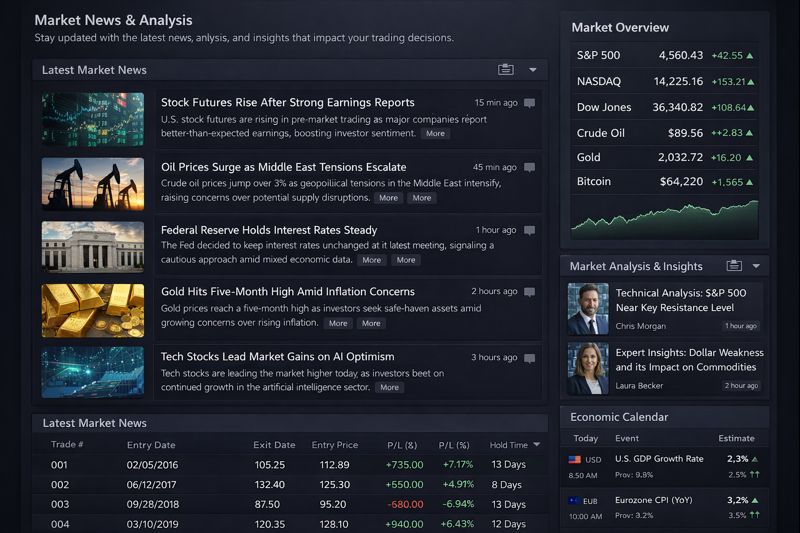Click the -580.00 loss value
The image size is (800, 533).
tap(405, 504)
